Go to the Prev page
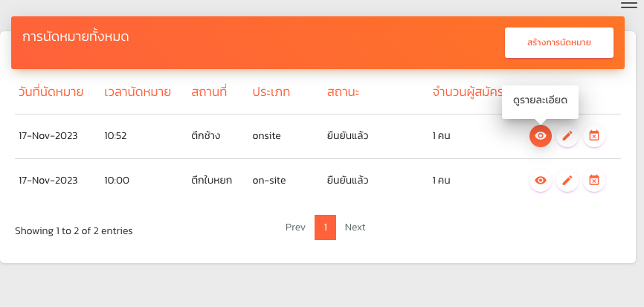The height and width of the screenshot is (307, 644). click(x=295, y=227)
